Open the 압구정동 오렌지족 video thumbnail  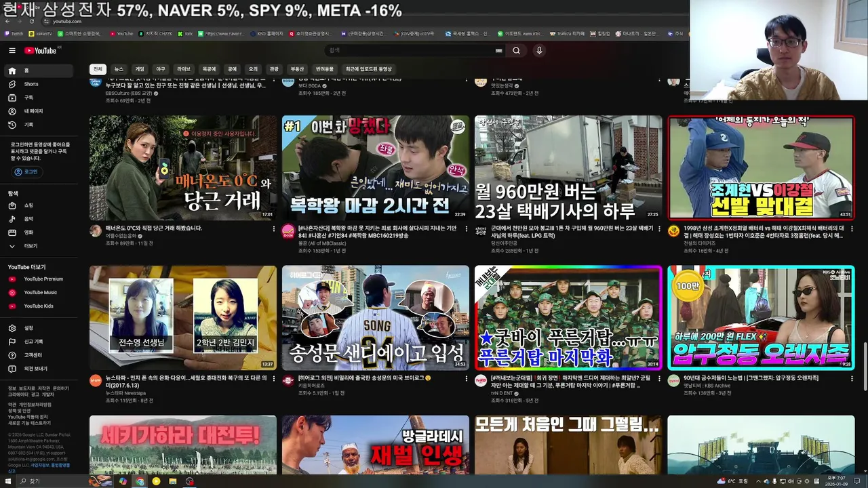pyautogui.click(x=761, y=318)
